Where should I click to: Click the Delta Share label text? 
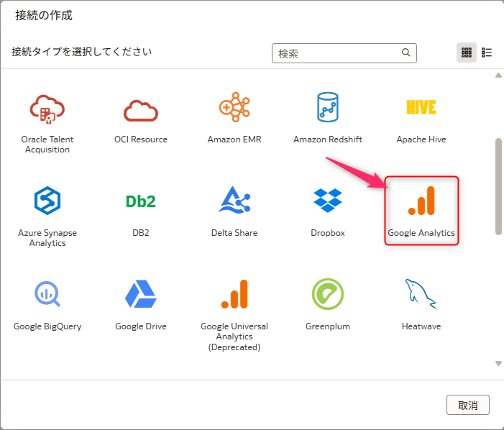point(234,233)
